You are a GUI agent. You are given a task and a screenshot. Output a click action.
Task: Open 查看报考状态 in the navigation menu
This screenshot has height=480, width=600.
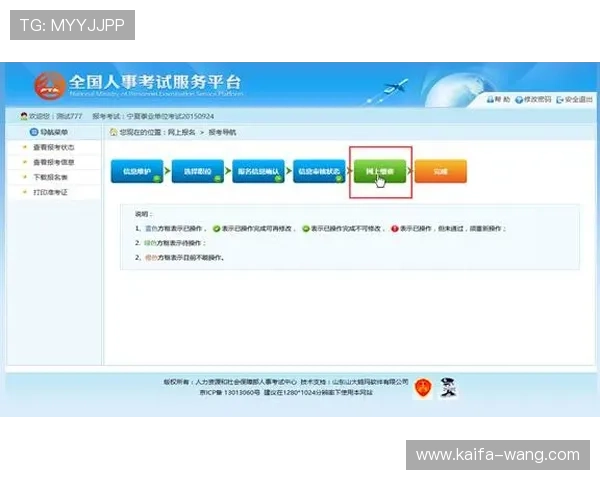tap(54, 147)
